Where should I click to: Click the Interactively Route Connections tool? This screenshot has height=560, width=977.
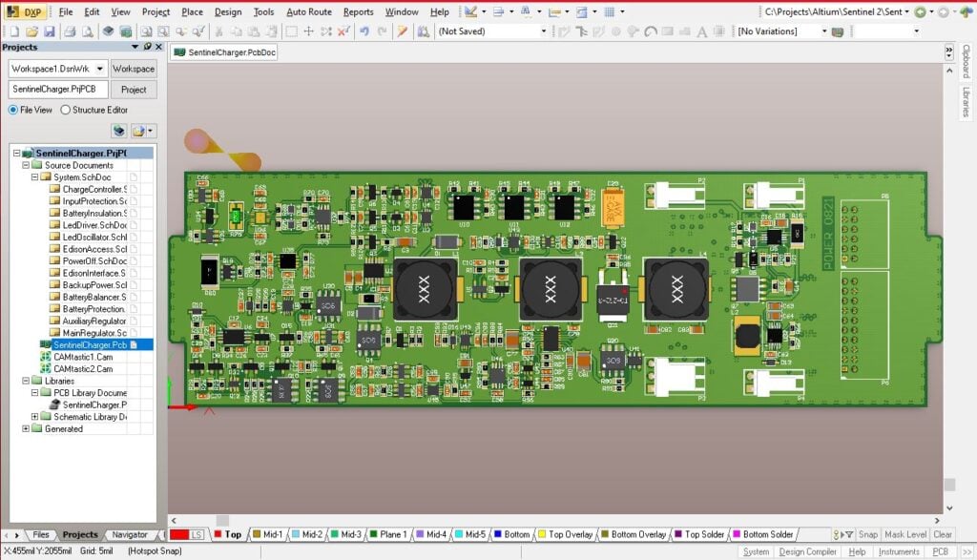(565, 31)
